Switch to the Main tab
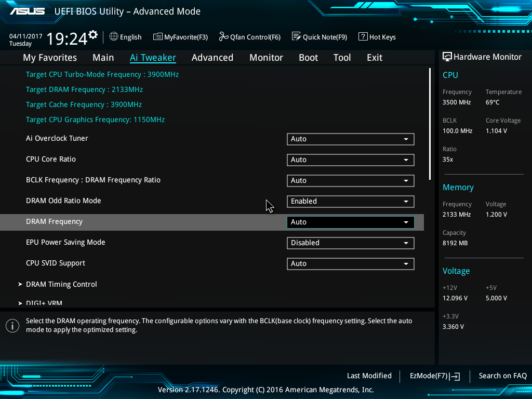Image resolution: width=532 pixels, height=399 pixels. (x=103, y=57)
